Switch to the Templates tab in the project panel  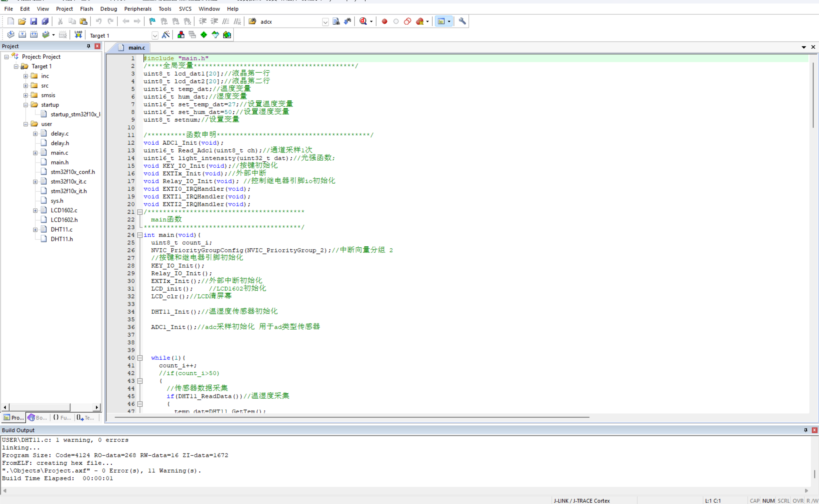click(85, 418)
